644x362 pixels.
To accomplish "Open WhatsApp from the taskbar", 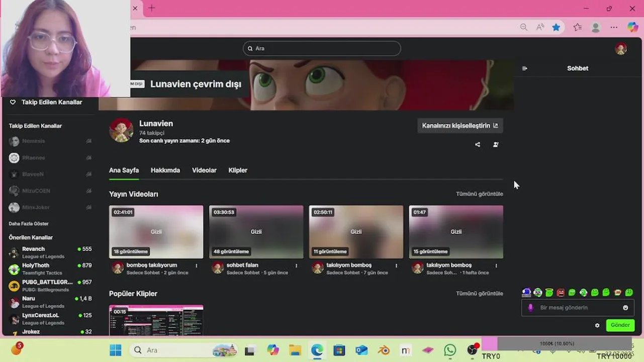I will [x=450, y=350].
